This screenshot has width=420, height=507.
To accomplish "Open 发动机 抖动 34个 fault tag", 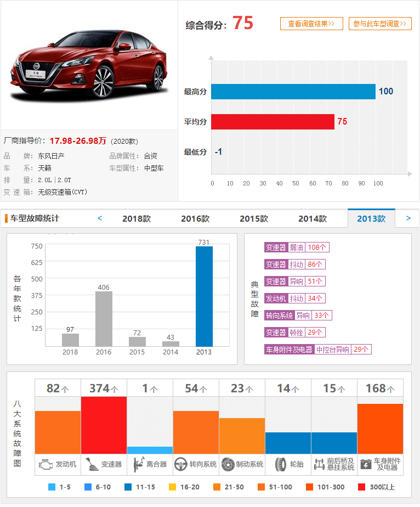I will click(x=294, y=298).
